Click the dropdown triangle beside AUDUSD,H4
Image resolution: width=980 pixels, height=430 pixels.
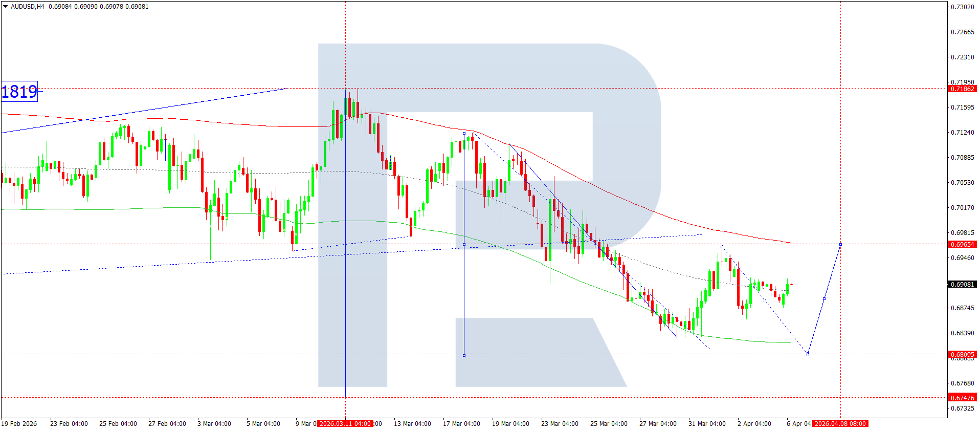(x=6, y=7)
